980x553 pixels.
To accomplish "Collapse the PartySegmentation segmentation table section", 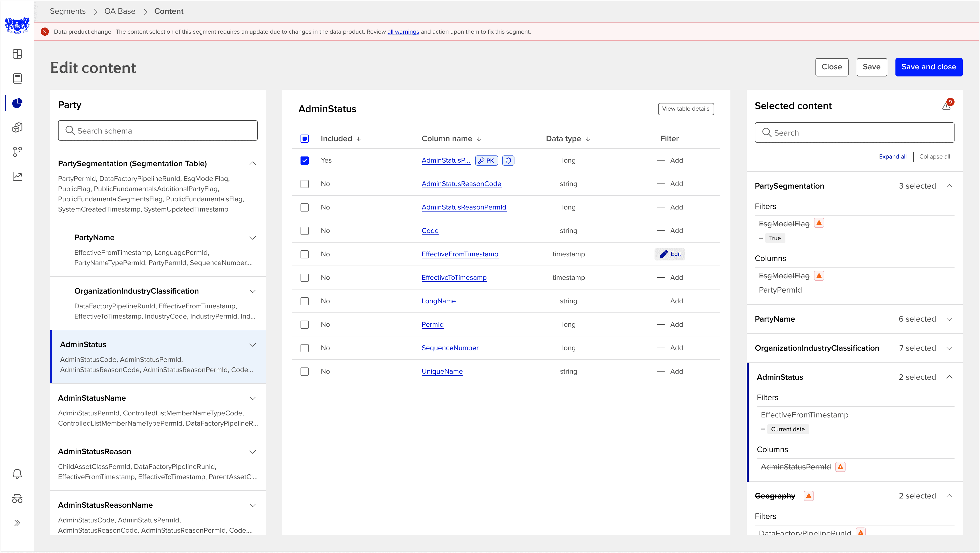I will point(252,164).
